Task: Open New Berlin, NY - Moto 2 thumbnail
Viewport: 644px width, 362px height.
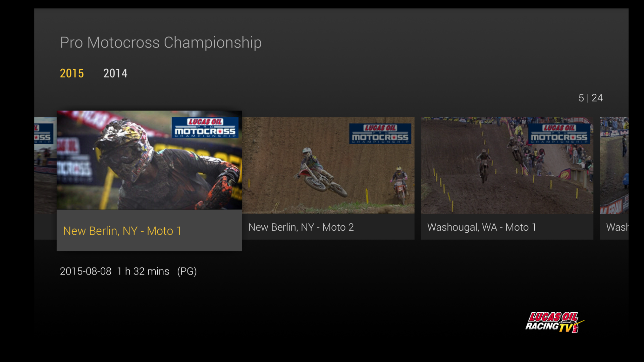Action: pos(328,165)
